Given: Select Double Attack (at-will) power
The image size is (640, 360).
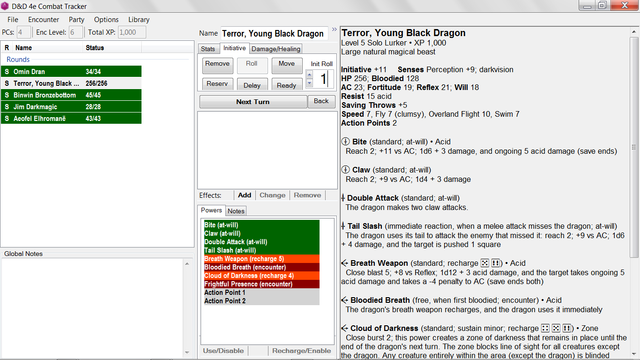Looking at the screenshot, I should pos(262,242).
